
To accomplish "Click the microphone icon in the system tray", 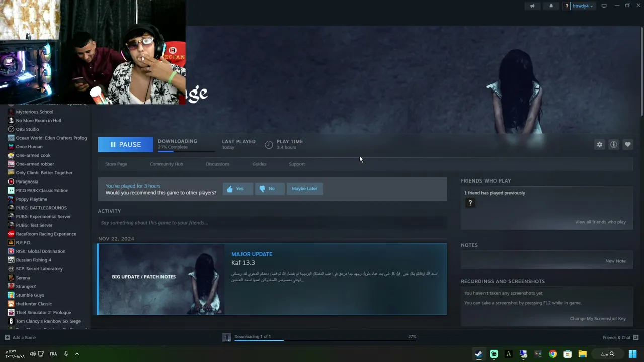I will point(66,354).
